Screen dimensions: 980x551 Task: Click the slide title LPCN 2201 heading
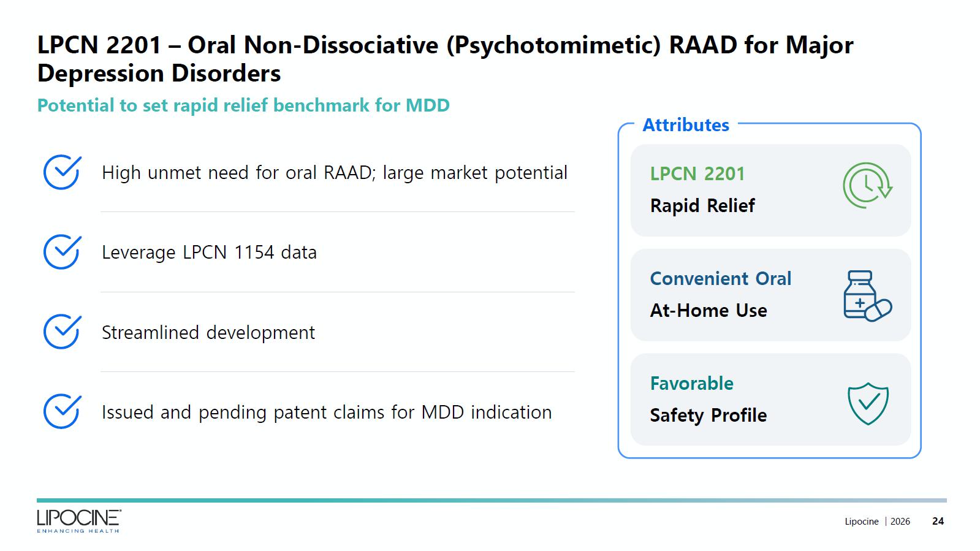click(445, 59)
